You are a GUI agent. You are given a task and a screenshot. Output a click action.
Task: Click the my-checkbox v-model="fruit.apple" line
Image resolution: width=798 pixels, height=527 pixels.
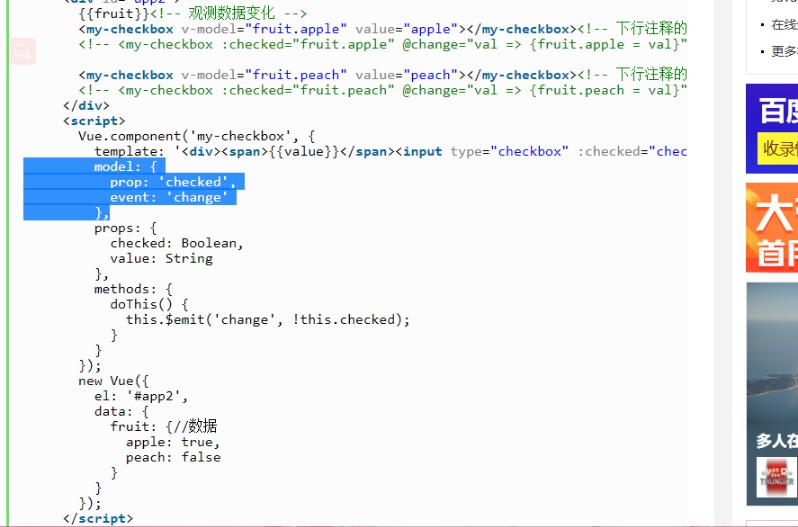click(383, 28)
